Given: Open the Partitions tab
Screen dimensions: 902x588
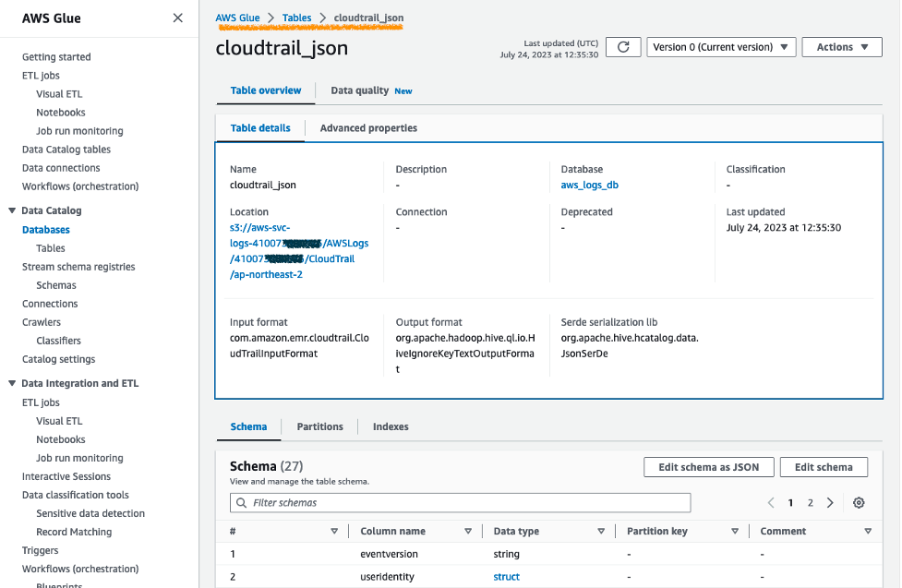Looking at the screenshot, I should [319, 426].
